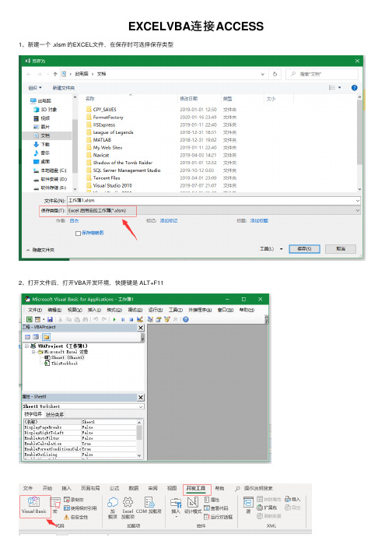Open Properties Window icon in VBA toolbar

pos(159,319)
